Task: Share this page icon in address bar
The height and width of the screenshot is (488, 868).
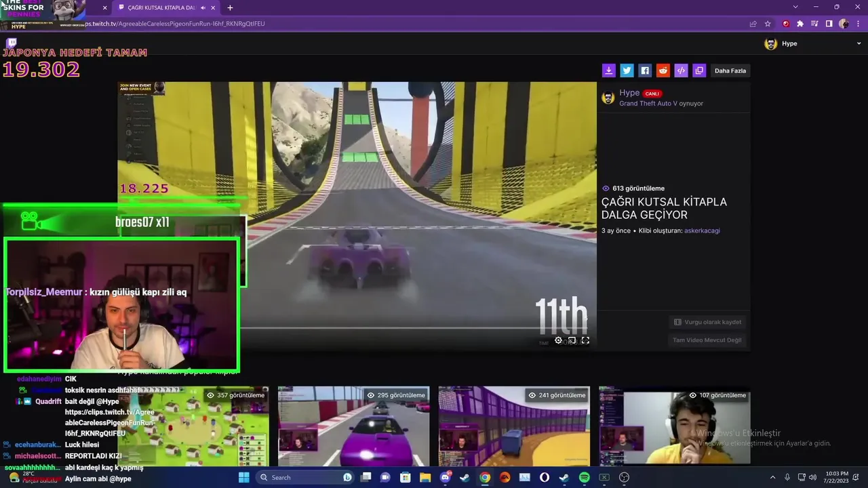Action: (x=753, y=24)
